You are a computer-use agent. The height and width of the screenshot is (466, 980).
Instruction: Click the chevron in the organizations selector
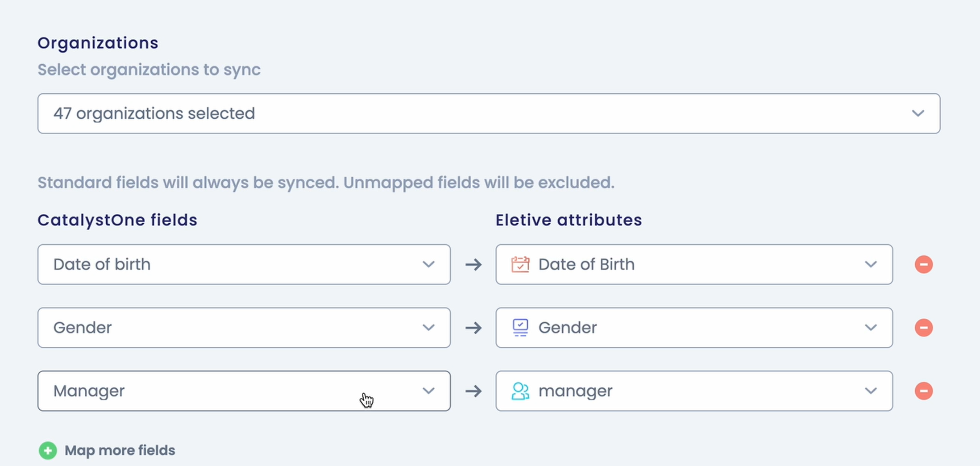918,113
